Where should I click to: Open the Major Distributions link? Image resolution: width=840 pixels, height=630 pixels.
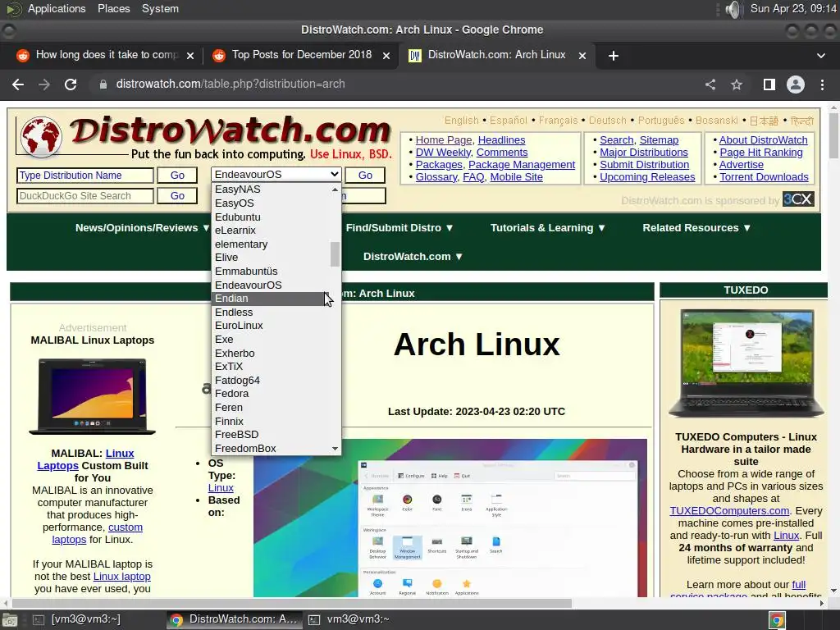(643, 152)
